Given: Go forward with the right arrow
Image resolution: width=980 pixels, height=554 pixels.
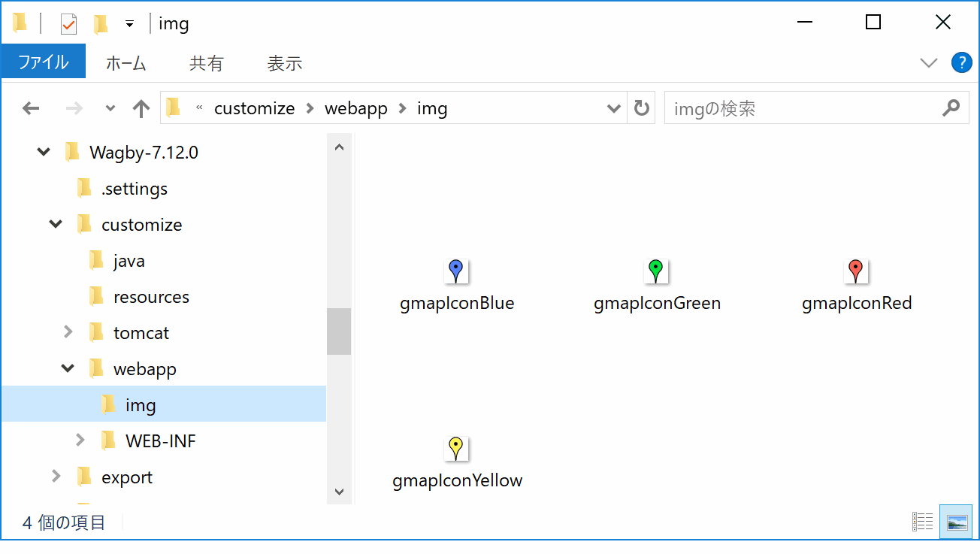Looking at the screenshot, I should click(x=74, y=108).
